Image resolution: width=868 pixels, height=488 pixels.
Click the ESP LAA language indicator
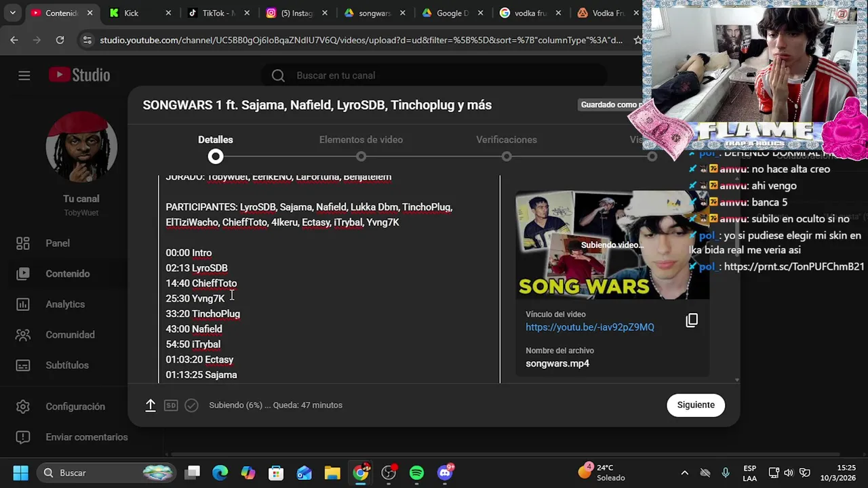click(x=750, y=472)
